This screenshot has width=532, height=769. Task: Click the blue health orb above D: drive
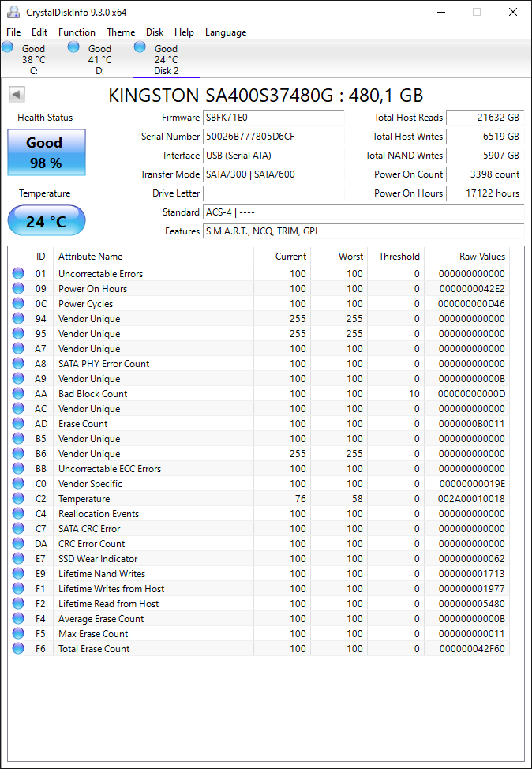(73, 47)
